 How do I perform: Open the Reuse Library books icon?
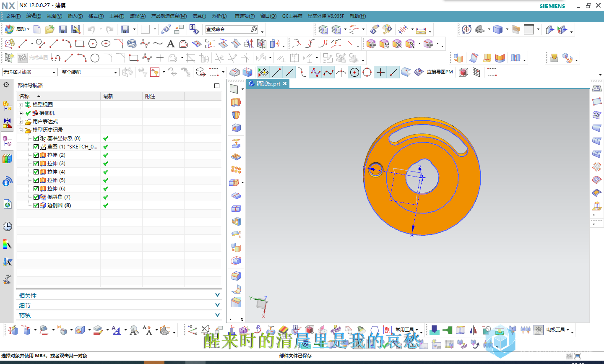pos(7,159)
